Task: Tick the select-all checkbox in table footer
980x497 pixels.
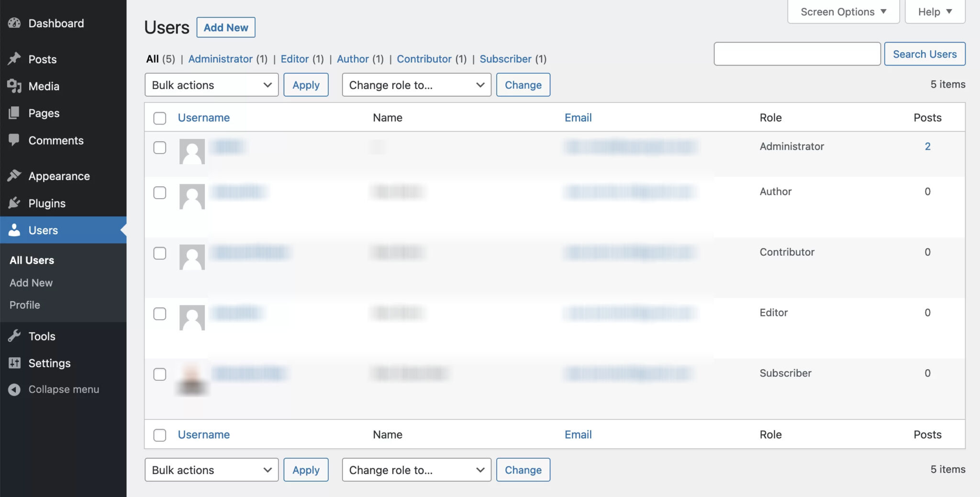Action: pyautogui.click(x=160, y=435)
